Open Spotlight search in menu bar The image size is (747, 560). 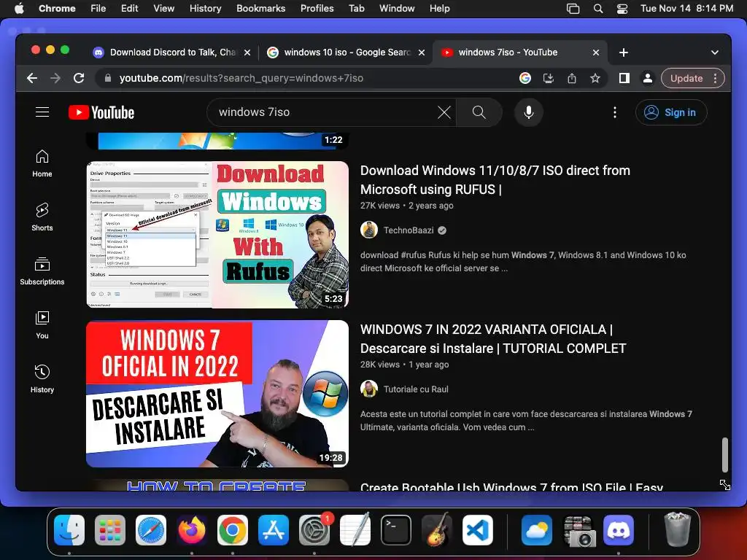(598, 9)
